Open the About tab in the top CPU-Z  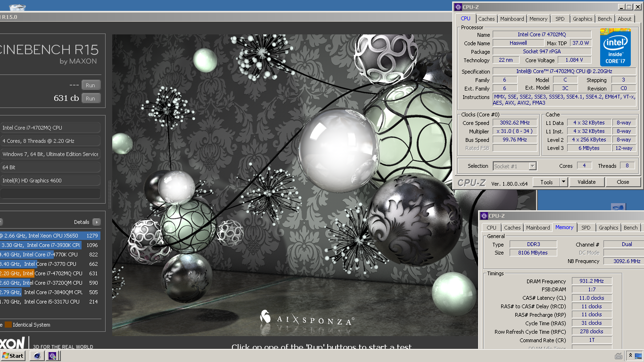[x=625, y=19]
